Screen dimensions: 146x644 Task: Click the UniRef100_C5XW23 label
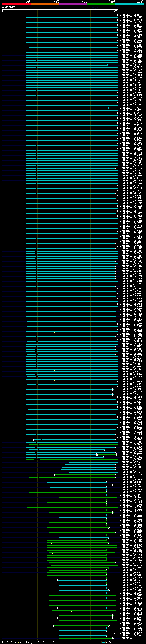click(131, 246)
